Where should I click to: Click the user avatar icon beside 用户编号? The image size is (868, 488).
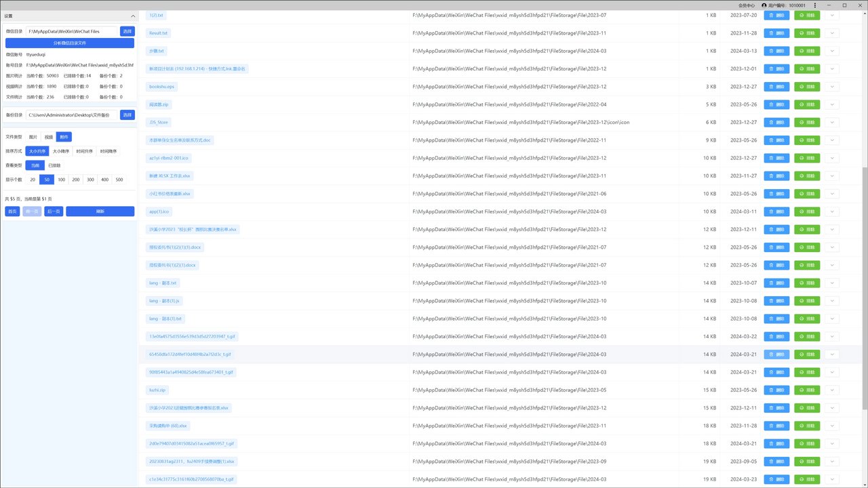coord(764,5)
